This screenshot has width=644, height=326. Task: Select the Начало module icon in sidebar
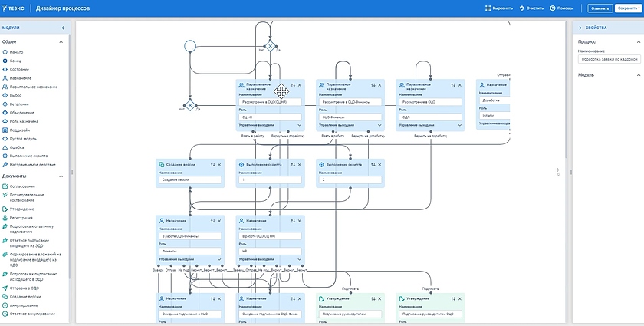(5, 51)
